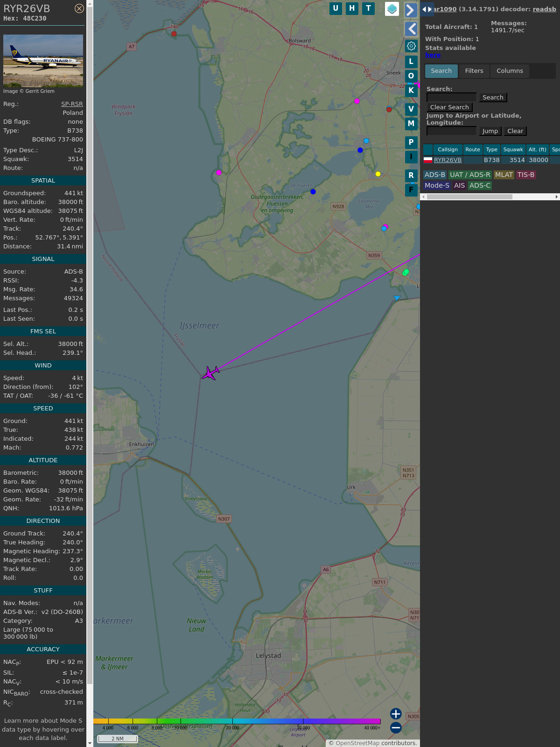Click the red dot near A7 road
Viewport: 560px width, 747px height.
(x=174, y=34)
